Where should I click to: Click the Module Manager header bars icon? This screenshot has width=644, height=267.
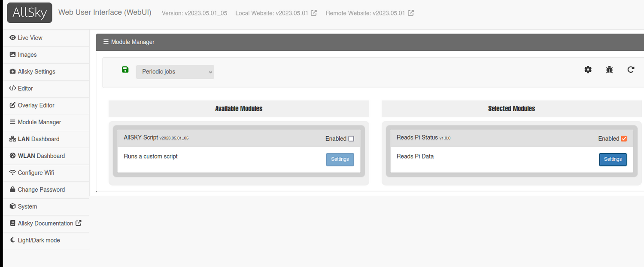pos(106,42)
